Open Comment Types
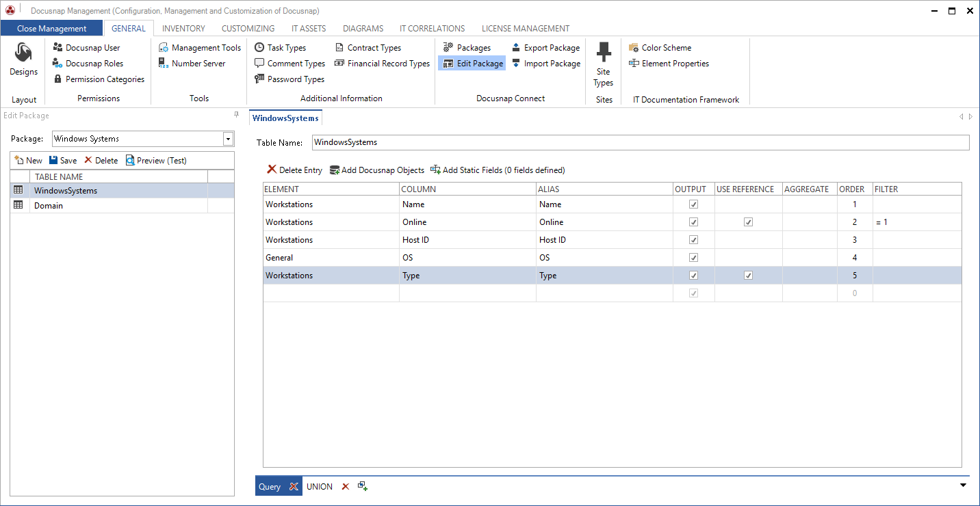 289,64
